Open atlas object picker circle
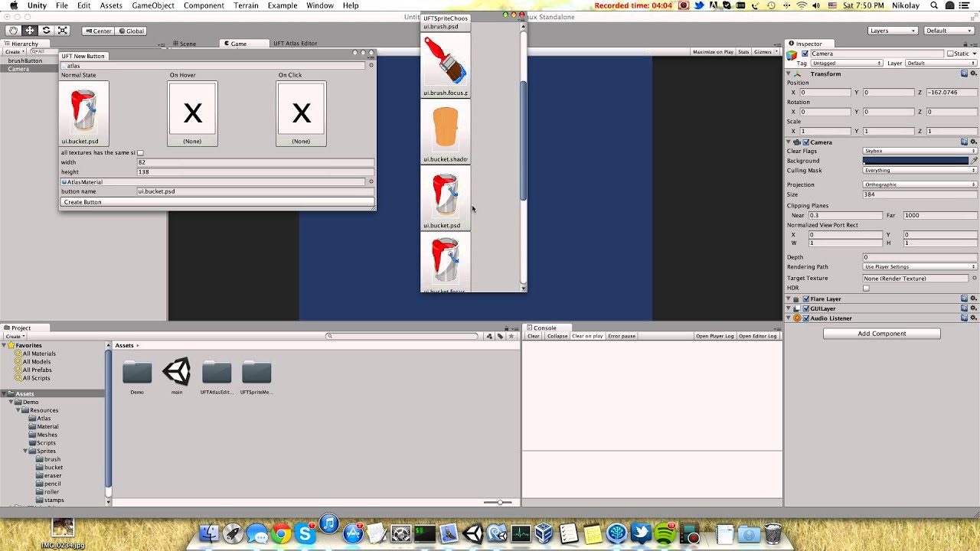This screenshot has width=980, height=551. (371, 65)
